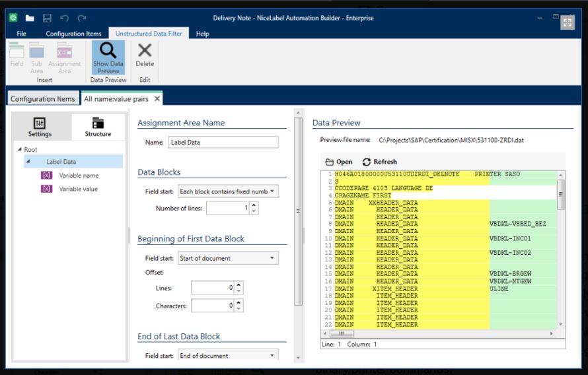588x375 pixels.
Task: Click the redo arrow in title bar
Action: [82, 18]
